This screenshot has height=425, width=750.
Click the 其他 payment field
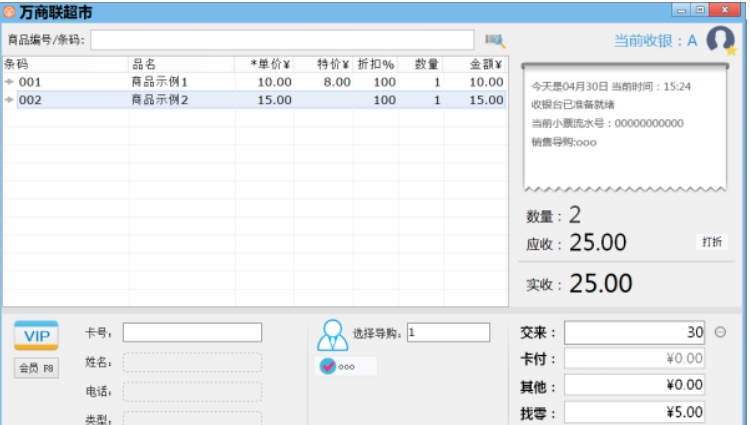[634, 385]
